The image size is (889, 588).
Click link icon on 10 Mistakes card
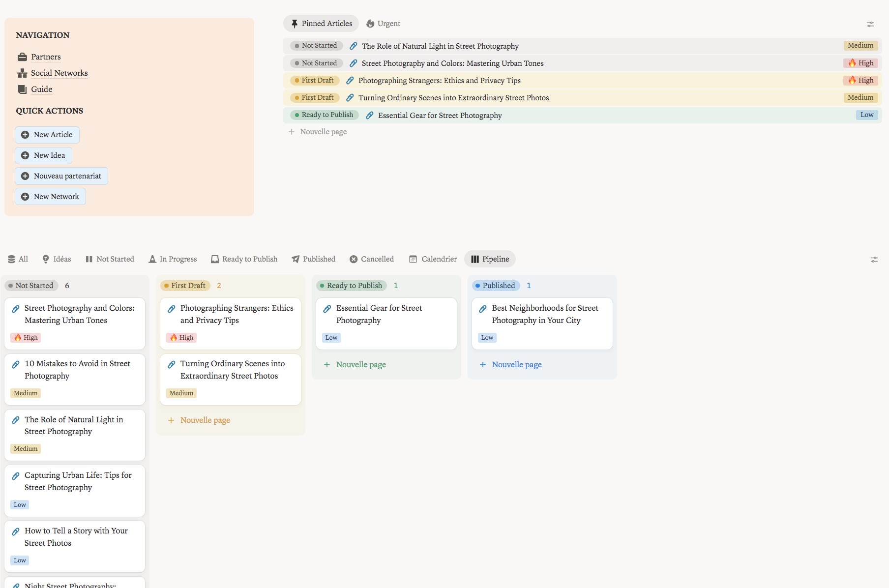(16, 364)
